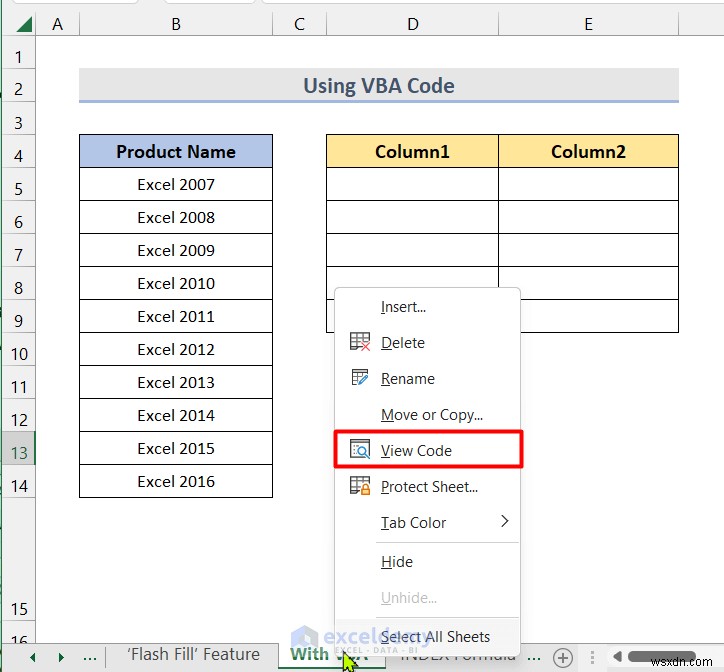The image size is (724, 672).
Task: Select cell containing 'Excel 2009'
Action: pyautogui.click(x=176, y=250)
